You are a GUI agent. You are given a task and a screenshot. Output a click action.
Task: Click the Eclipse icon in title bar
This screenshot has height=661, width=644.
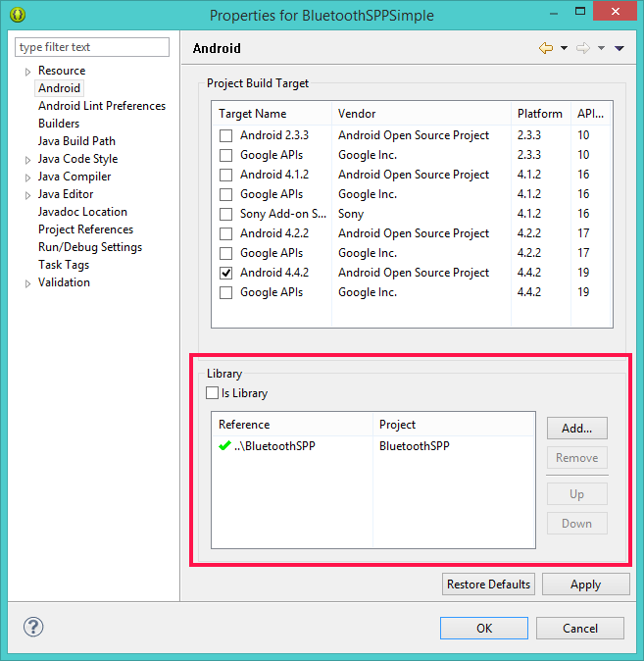pos(18,15)
